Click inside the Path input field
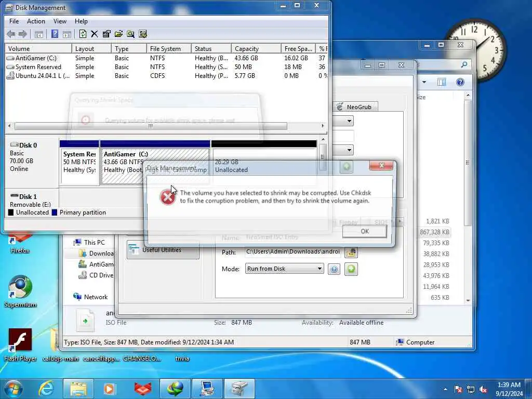Viewport: 532px width, 399px height. click(293, 252)
